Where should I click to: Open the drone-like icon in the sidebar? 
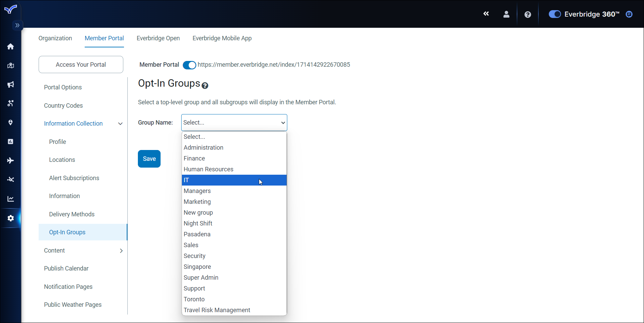click(x=11, y=179)
